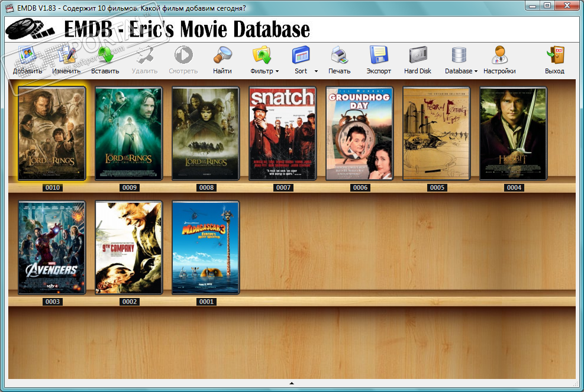
Task: Minimize the EMDB window
Action: point(533,5)
